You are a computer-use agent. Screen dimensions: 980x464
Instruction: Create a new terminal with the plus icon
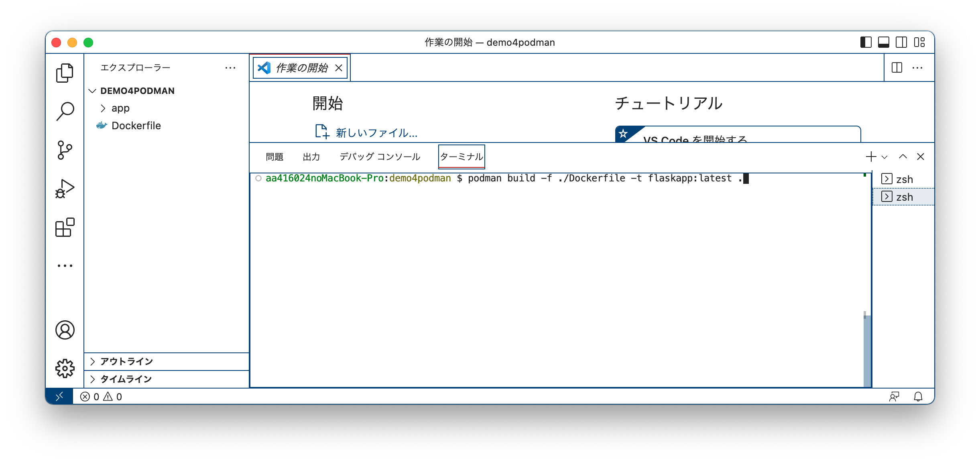pos(870,157)
